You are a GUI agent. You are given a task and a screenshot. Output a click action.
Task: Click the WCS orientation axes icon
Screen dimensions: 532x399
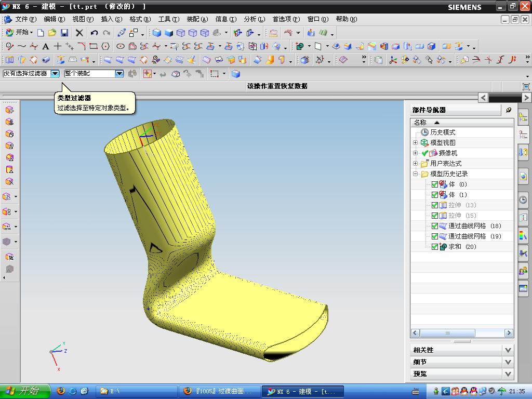(393, 60)
